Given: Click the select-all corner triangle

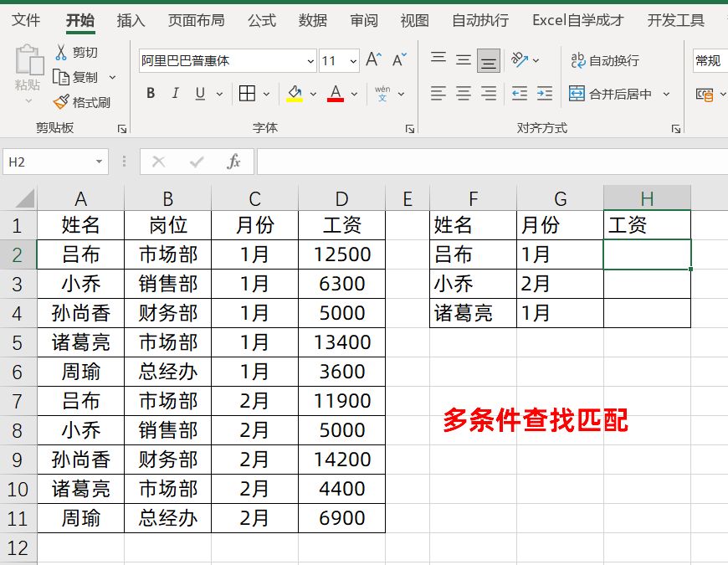Looking at the screenshot, I should coord(24,198).
